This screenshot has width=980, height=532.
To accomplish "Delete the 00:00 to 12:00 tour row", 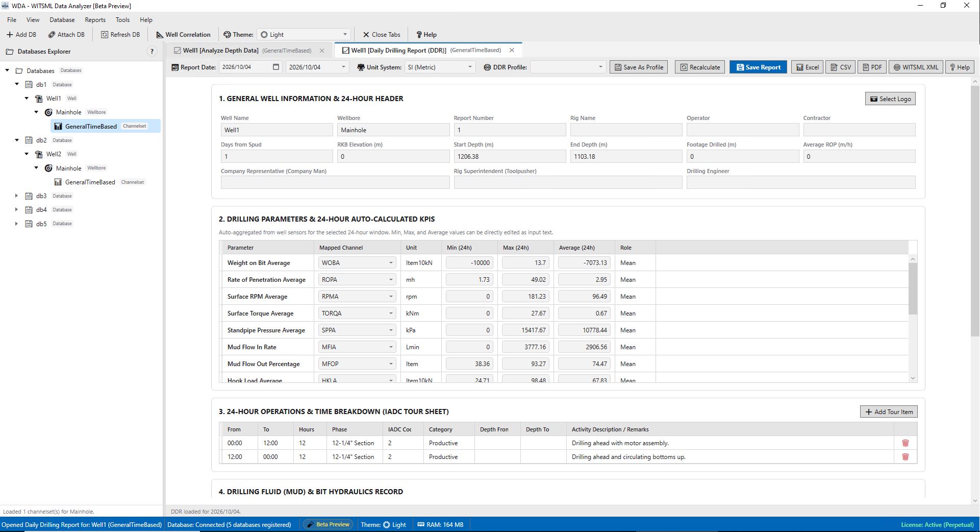I will click(906, 443).
